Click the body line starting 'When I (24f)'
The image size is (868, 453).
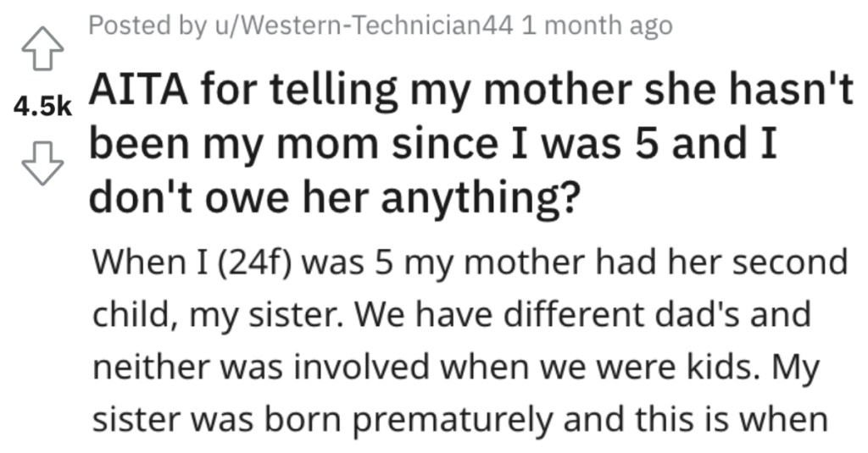(470, 262)
